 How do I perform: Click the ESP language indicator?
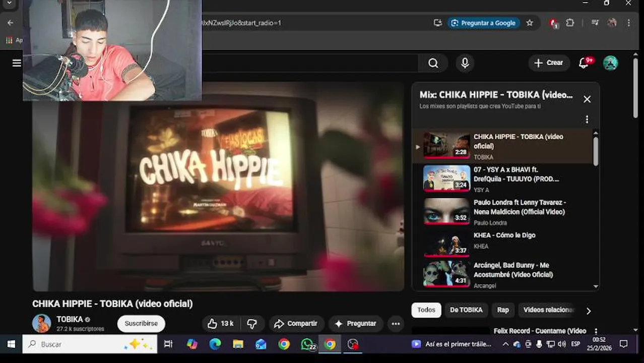point(575,344)
